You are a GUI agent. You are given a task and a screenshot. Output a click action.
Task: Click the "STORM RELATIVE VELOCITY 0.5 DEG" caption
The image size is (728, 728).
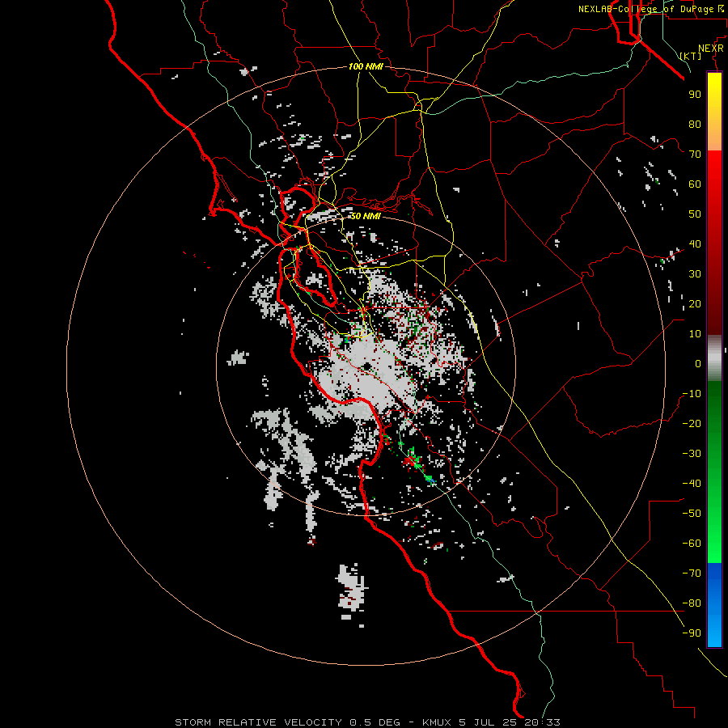click(x=287, y=722)
